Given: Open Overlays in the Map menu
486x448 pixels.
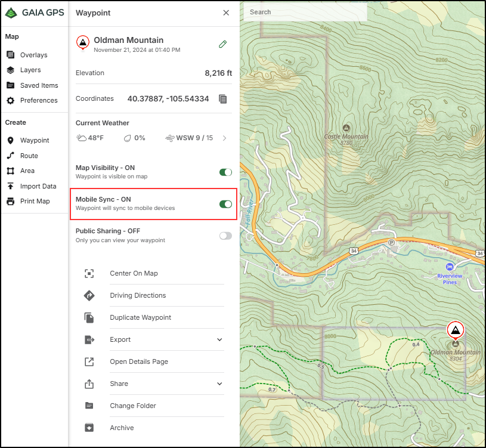Looking at the screenshot, I should (x=33, y=55).
